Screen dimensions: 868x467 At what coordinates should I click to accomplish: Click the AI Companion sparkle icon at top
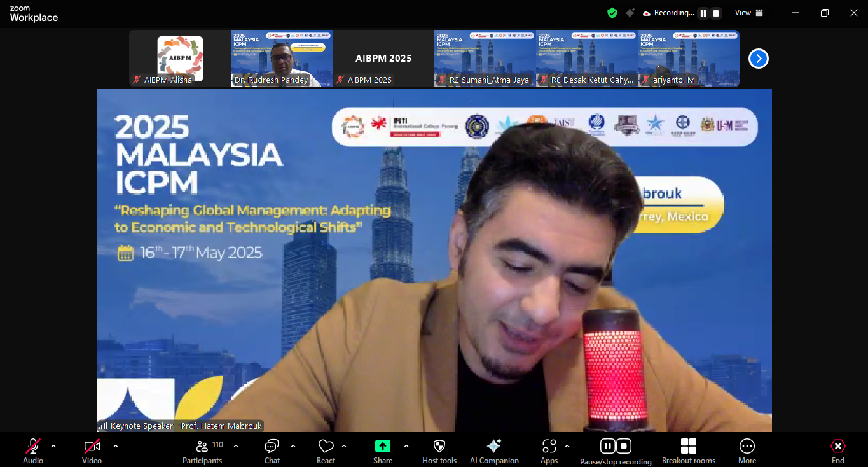(x=630, y=13)
